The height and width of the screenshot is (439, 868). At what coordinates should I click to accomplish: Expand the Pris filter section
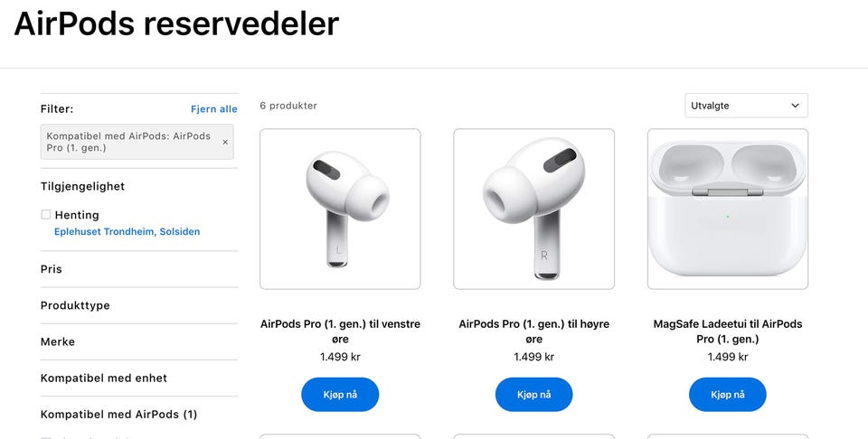tap(139, 269)
